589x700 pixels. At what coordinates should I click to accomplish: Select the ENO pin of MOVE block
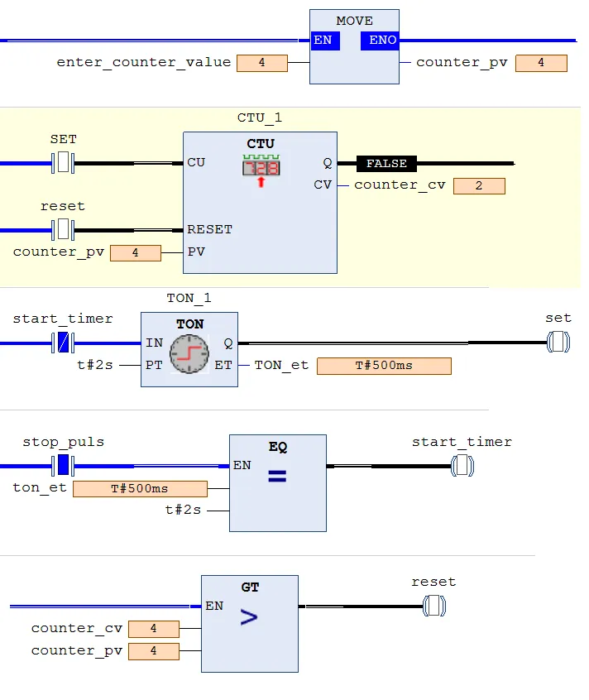point(381,41)
